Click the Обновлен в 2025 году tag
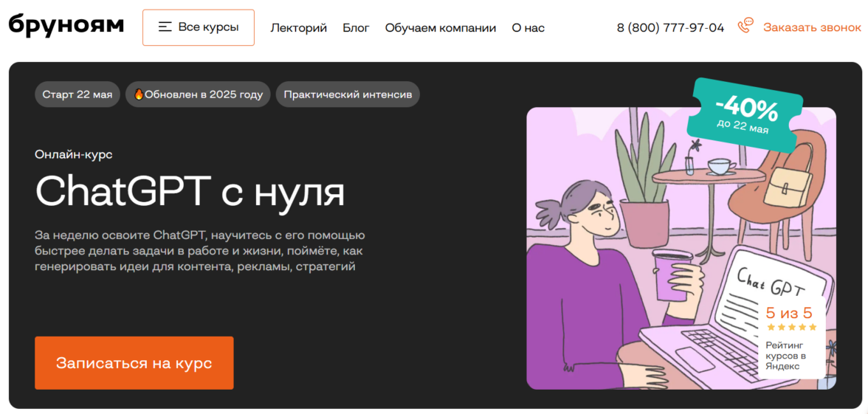This screenshot has width=868, height=414. [198, 94]
